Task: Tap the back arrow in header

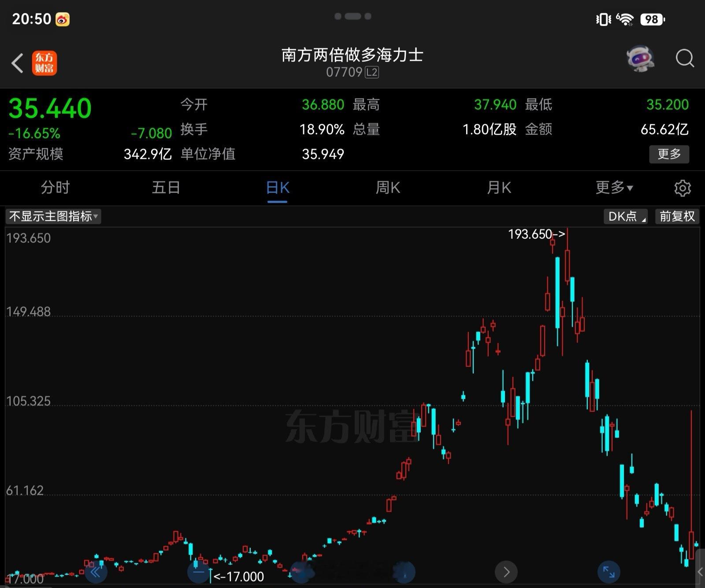Action: 17,63
